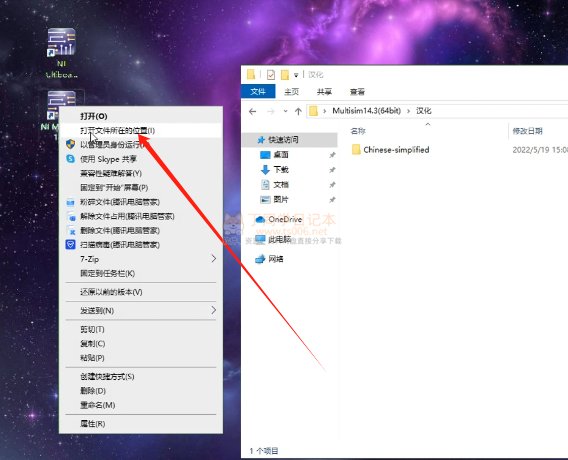Expand the 7-Zip submenu arrow
This screenshot has width=568, height=460.
[213, 259]
